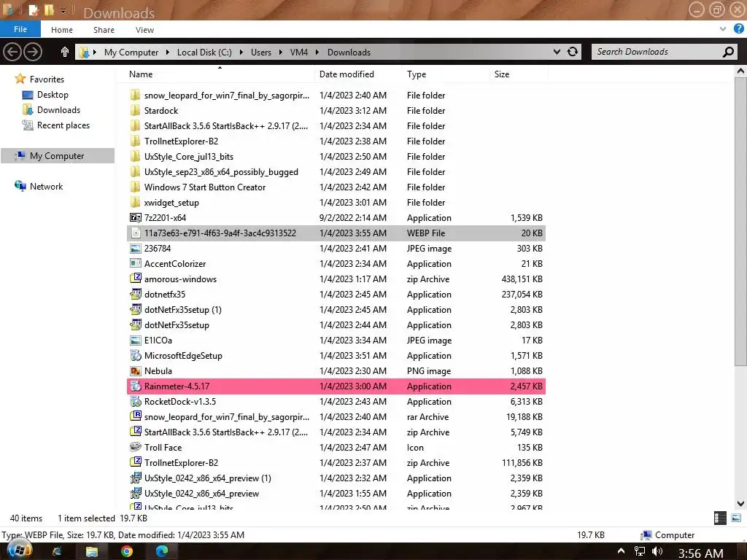This screenshot has width=747, height=560.
Task: Expand the VM4 breadcrumb arrow
Action: [317, 52]
